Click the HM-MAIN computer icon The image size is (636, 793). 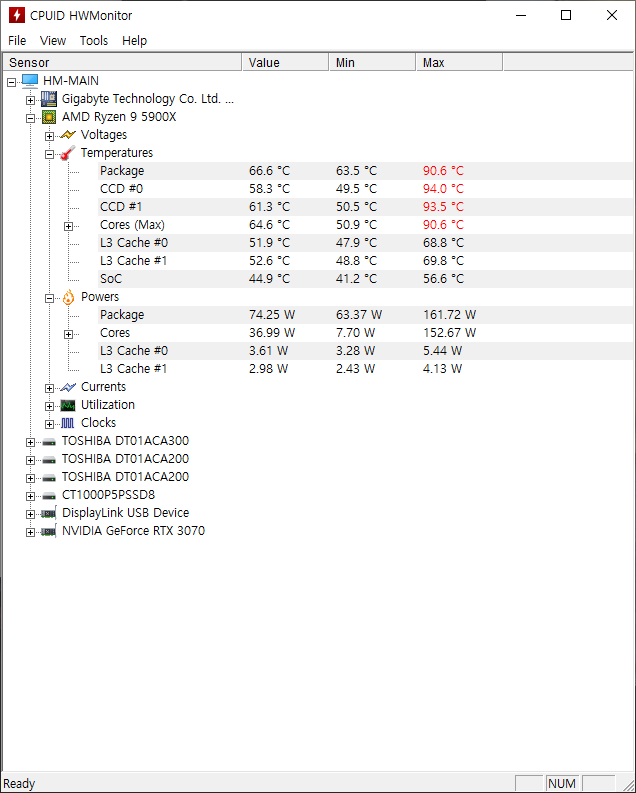click(x=30, y=81)
